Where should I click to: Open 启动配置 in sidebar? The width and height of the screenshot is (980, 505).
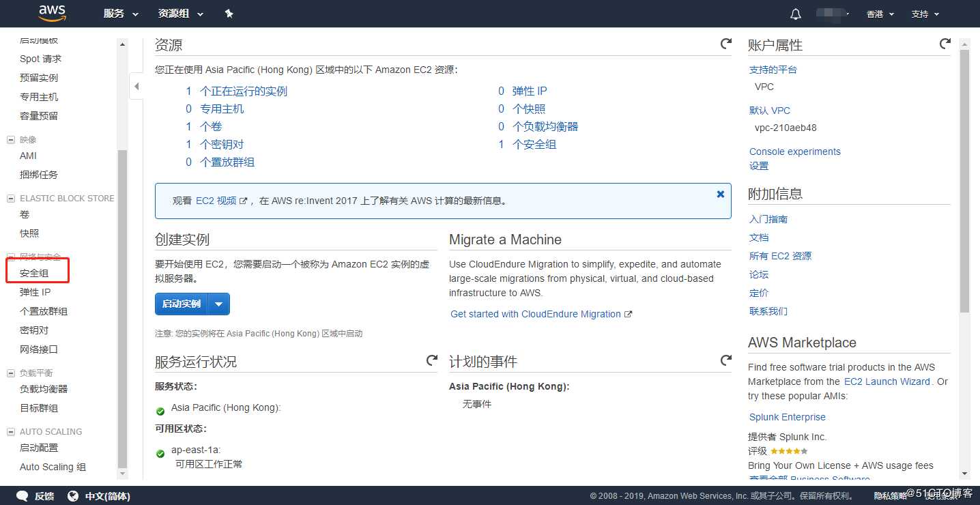point(39,448)
